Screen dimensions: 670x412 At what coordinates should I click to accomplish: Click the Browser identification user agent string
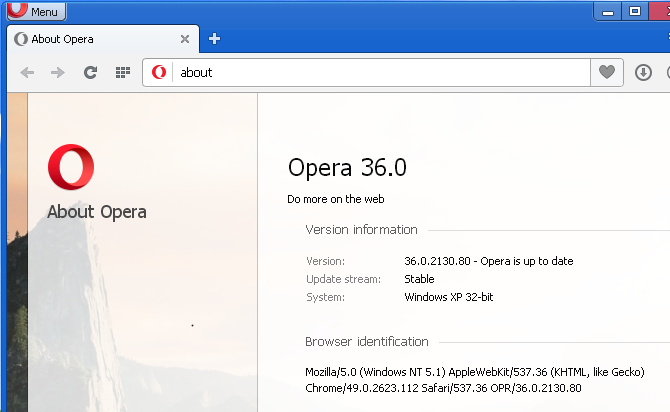[475, 379]
